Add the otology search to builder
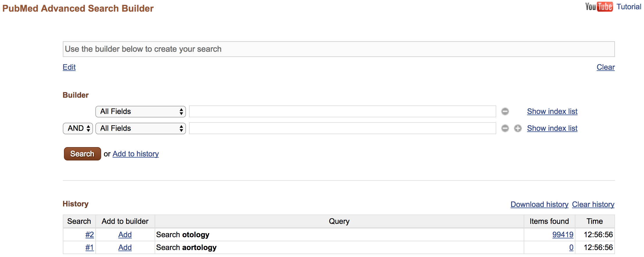This screenshot has width=644, height=257. (125, 234)
